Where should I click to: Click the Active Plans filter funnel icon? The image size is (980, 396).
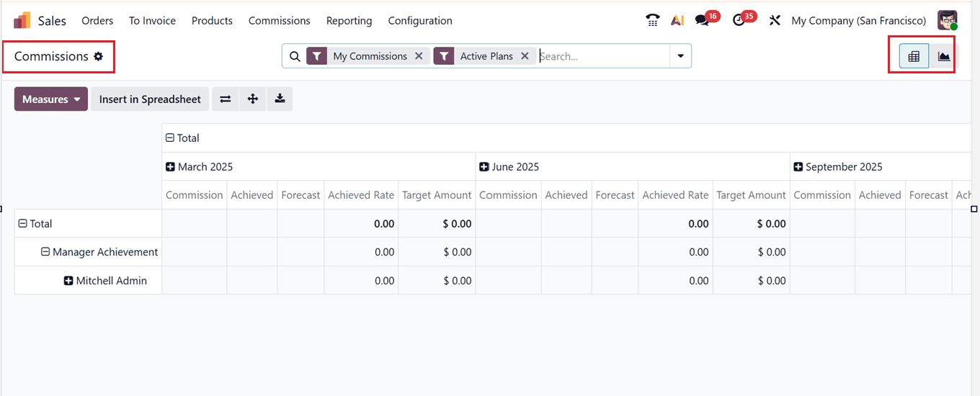tap(444, 56)
